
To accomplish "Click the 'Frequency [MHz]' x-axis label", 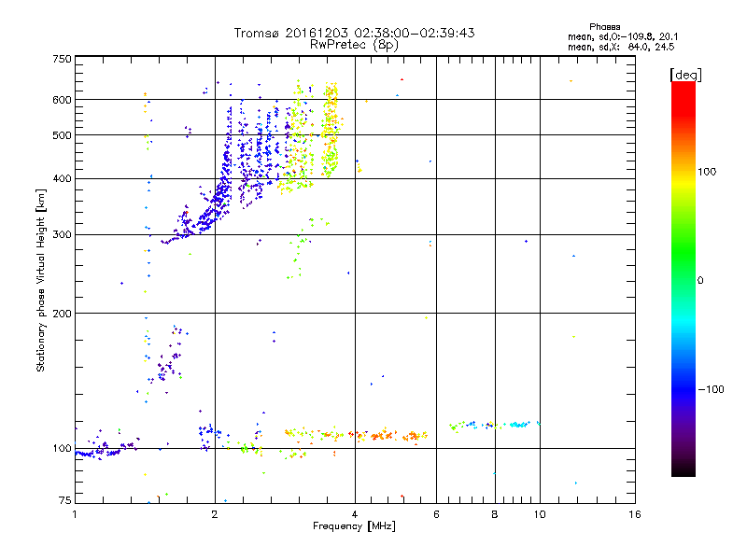I will tap(354, 526).
